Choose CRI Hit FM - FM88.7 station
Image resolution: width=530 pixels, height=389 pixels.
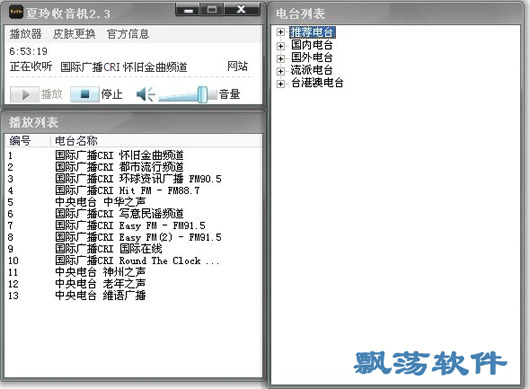[127, 191]
